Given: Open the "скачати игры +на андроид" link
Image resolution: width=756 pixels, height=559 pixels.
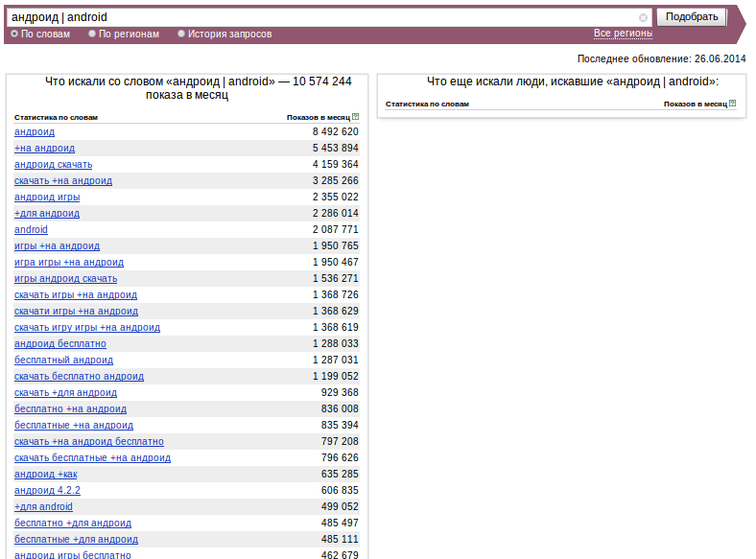Looking at the screenshot, I should 76,311.
